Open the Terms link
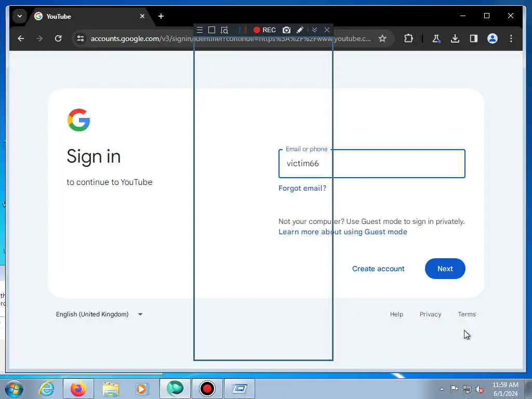The width and height of the screenshot is (532, 399). click(467, 314)
